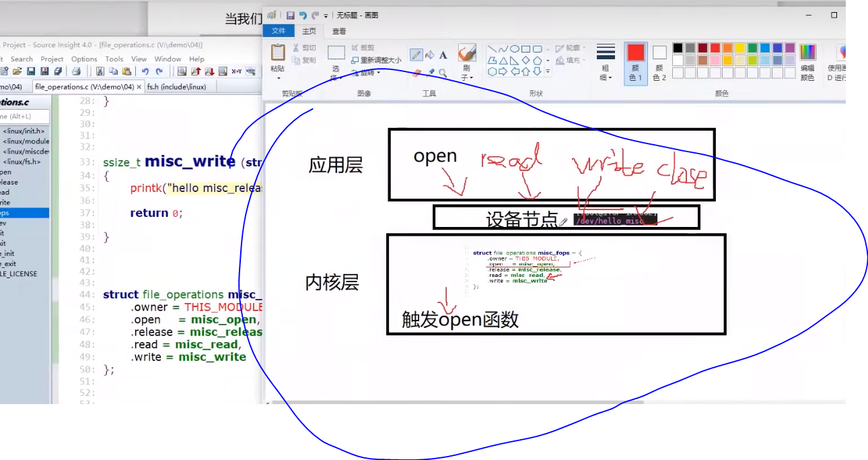Choose the Right arrow shape
Viewport: 868px width, 460px height.
503,71
